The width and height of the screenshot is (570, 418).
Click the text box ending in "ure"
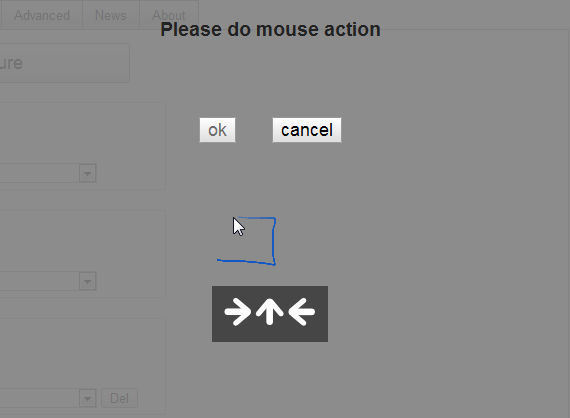(x=65, y=63)
